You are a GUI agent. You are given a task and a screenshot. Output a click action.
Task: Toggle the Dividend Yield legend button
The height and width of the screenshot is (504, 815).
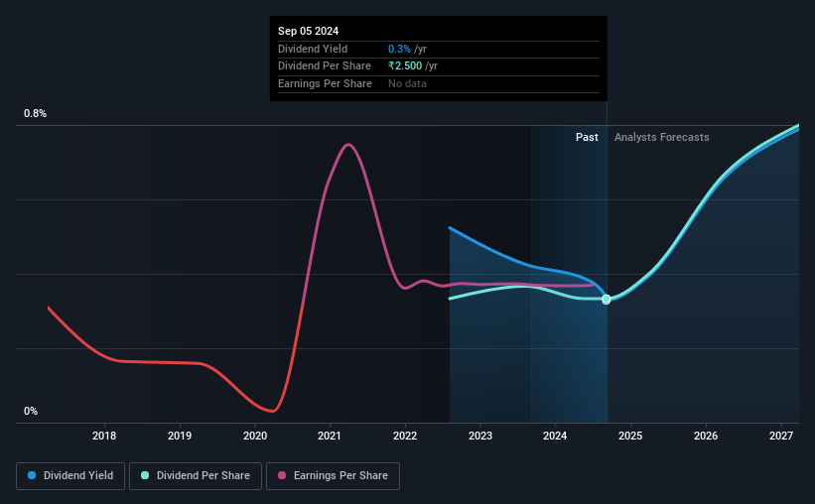[x=70, y=476]
